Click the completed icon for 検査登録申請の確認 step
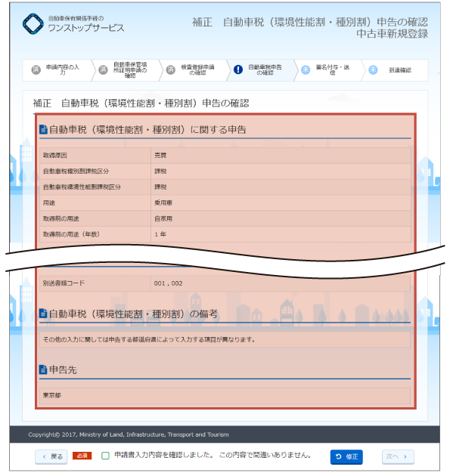Image resolution: width=450 pixels, height=476 pixels. pos(171,70)
